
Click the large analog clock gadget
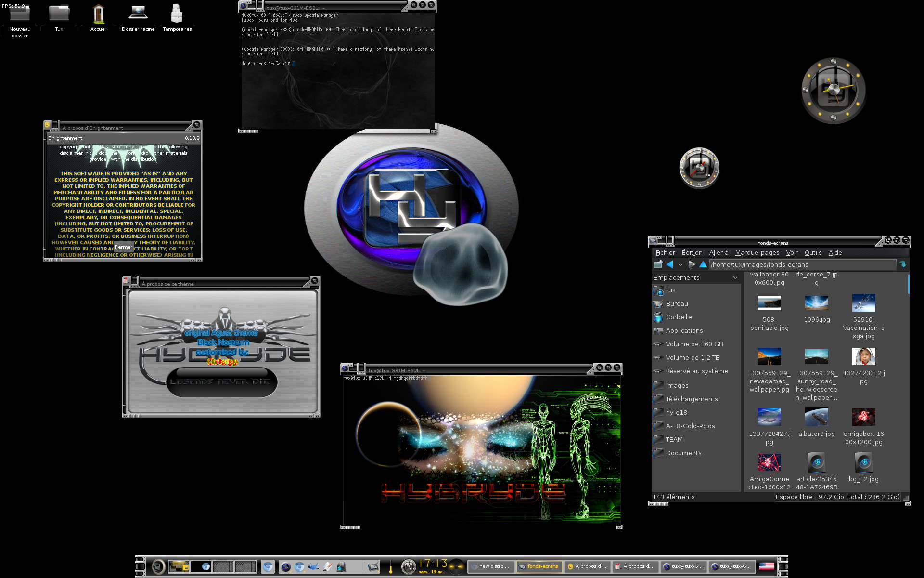click(833, 90)
